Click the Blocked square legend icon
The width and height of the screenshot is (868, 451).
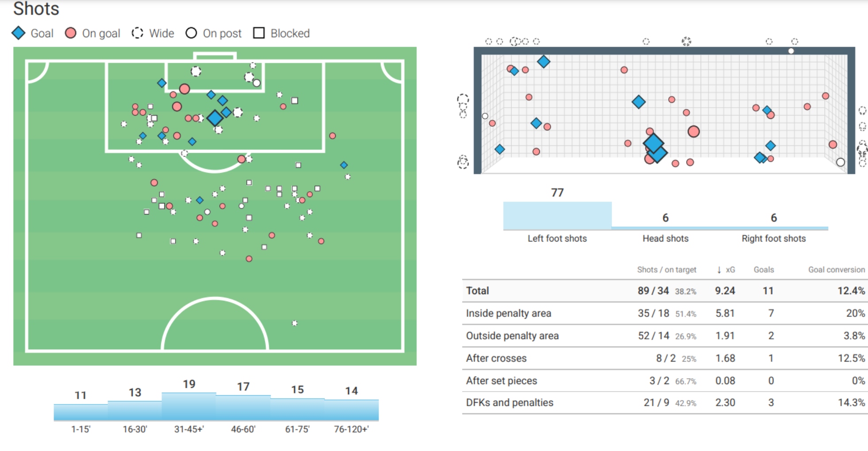[259, 33]
